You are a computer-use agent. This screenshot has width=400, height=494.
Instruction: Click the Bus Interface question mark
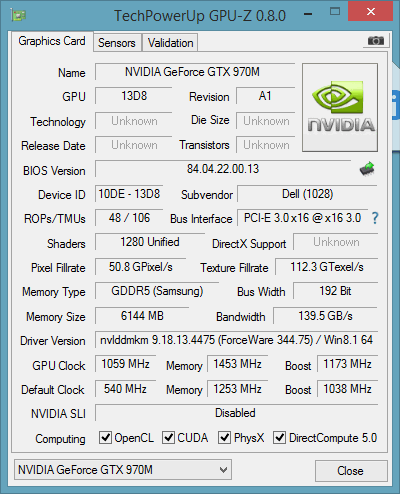pyautogui.click(x=375, y=218)
